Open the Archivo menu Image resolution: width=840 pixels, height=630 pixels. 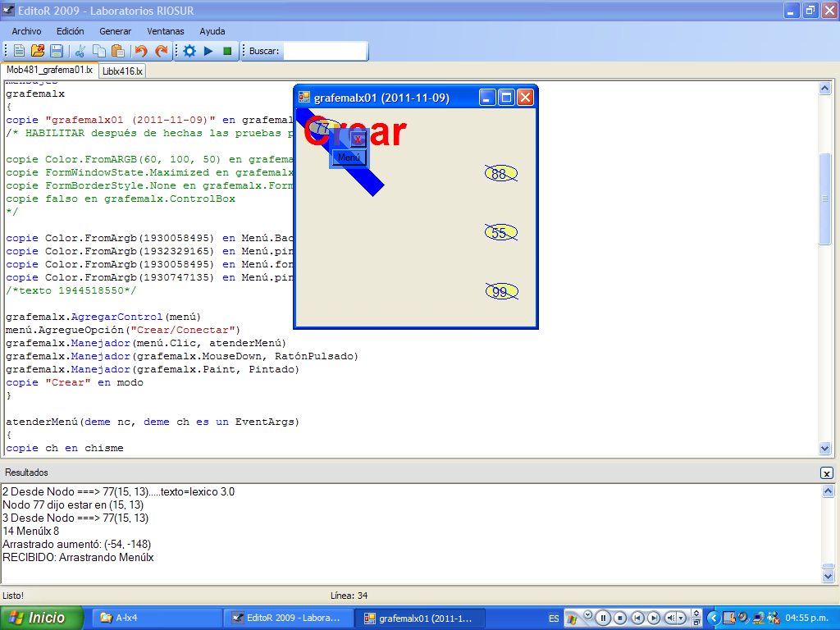(x=26, y=31)
